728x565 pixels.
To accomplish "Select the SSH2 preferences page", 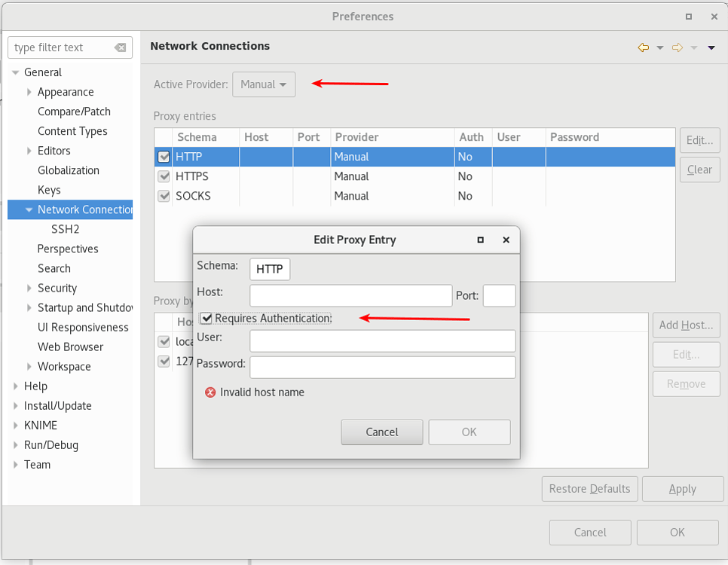I will pyautogui.click(x=65, y=229).
